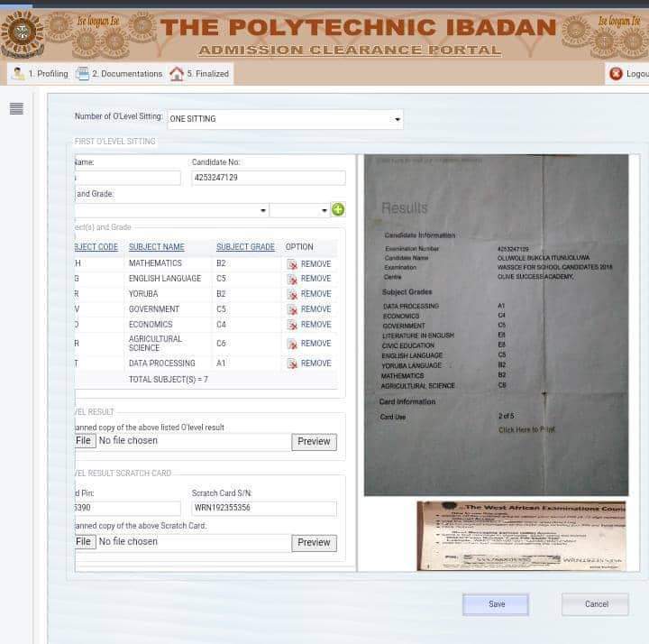This screenshot has width=649, height=644.
Task: Click REMOVE text for GOVERNMENT
Action: point(315,309)
